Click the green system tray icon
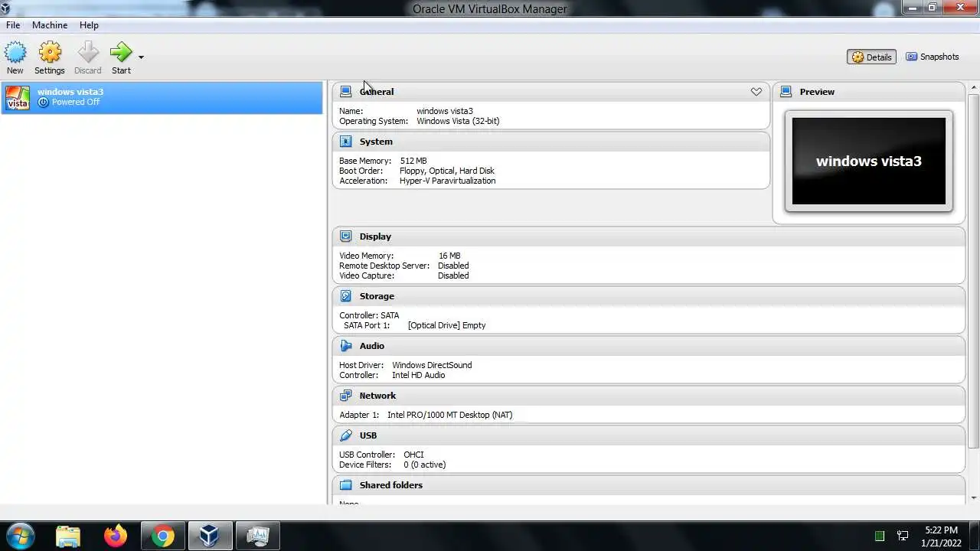 [x=880, y=536]
